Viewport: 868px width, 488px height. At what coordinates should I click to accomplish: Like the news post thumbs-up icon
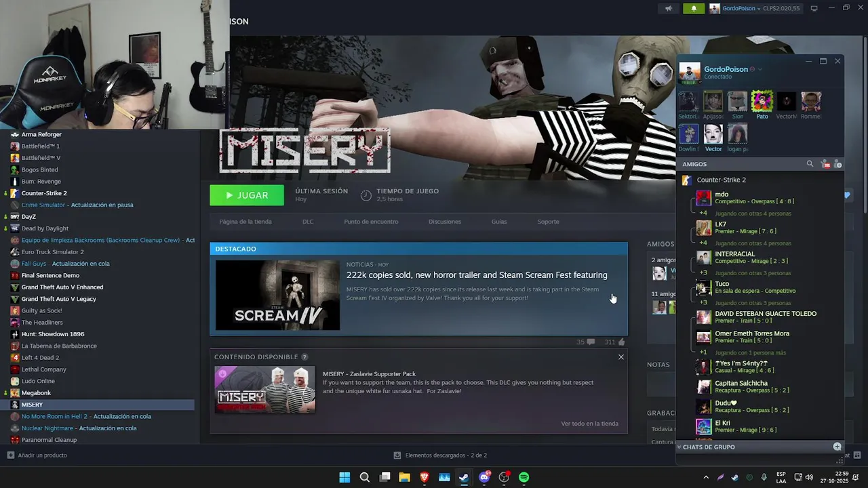tap(621, 342)
